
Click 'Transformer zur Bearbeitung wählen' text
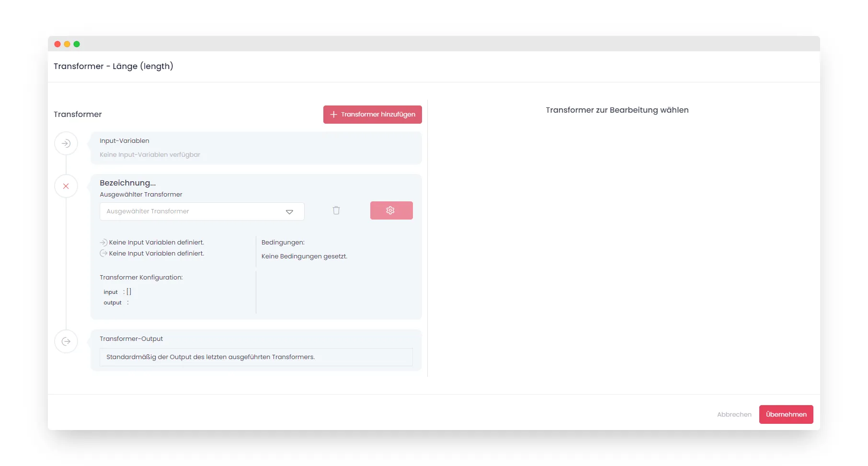617,110
